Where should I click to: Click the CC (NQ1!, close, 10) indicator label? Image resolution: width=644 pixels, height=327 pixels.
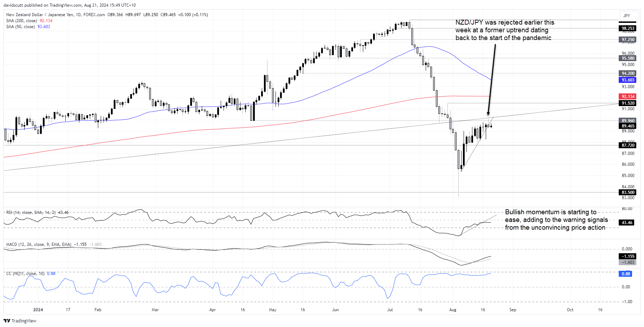click(x=31, y=274)
